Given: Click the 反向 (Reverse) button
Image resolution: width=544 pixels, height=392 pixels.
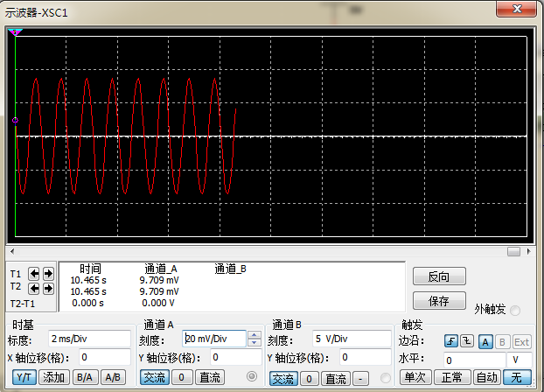Looking at the screenshot, I should 439,276.
